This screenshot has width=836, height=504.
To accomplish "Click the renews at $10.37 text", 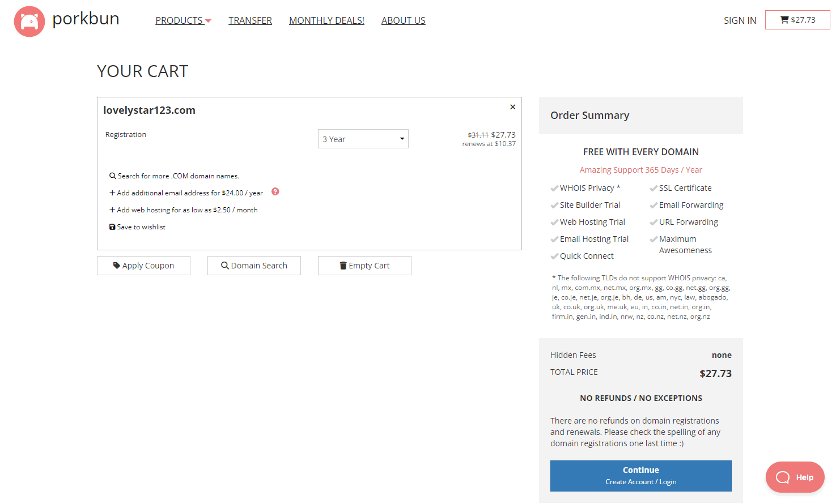I will 489,144.
